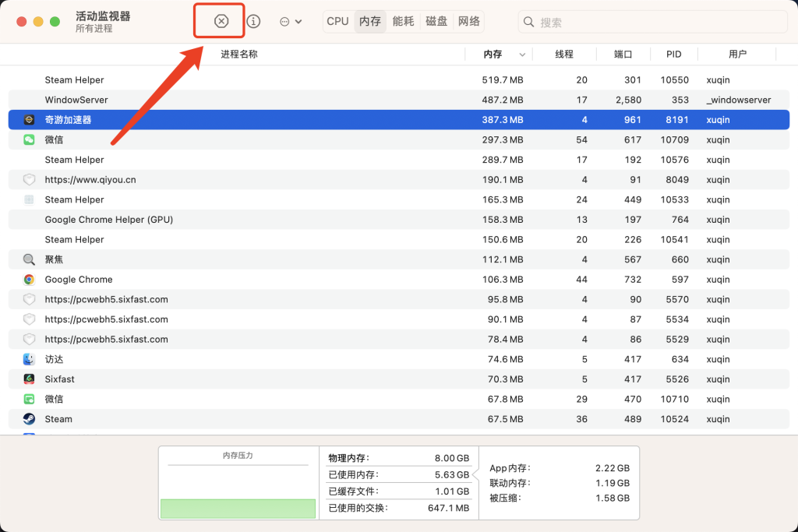Select Steam Helper row with 289.7 MB
This screenshot has height=532, width=798.
pos(399,160)
